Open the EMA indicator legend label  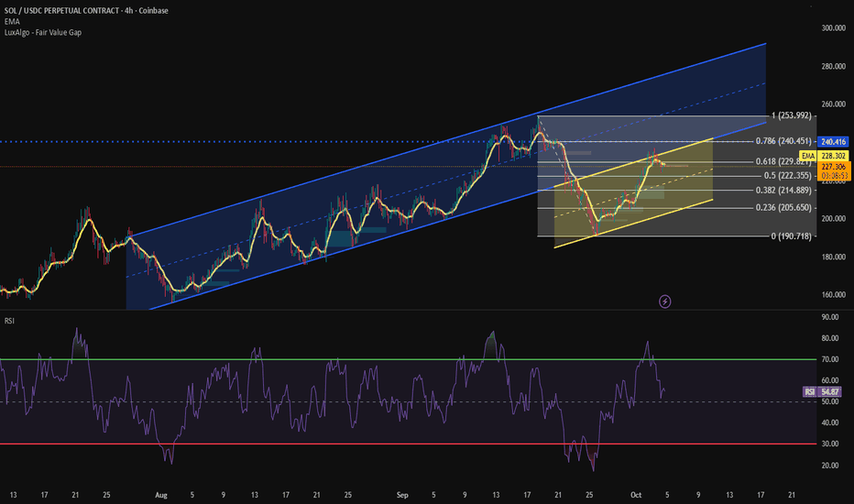(12, 21)
